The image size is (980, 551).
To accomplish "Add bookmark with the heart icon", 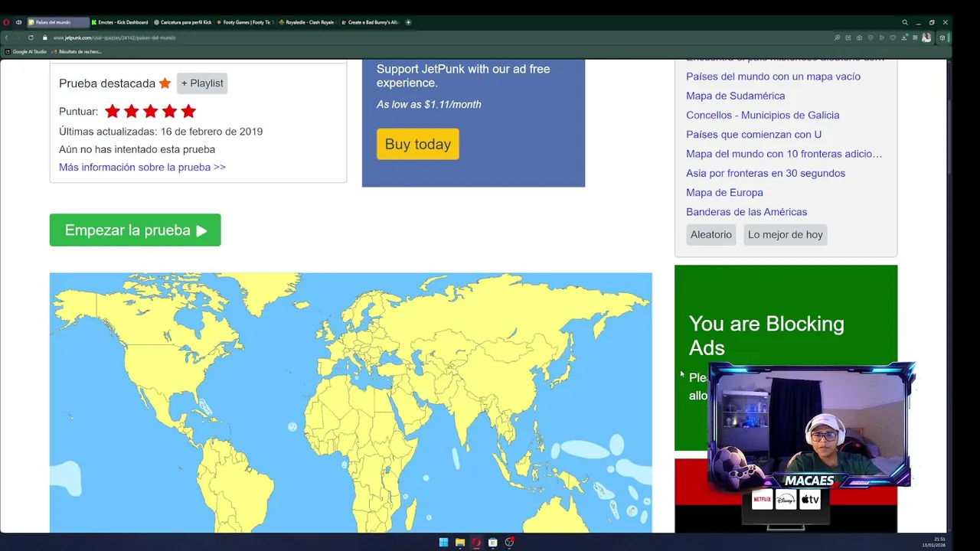I will click(893, 37).
